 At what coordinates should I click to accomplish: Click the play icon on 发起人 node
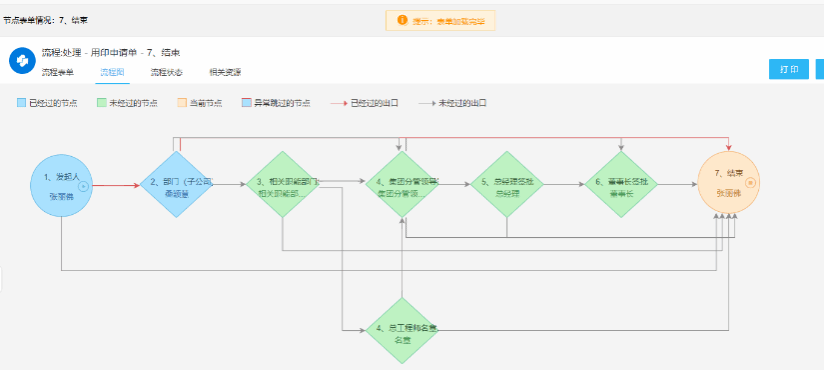tap(83, 186)
